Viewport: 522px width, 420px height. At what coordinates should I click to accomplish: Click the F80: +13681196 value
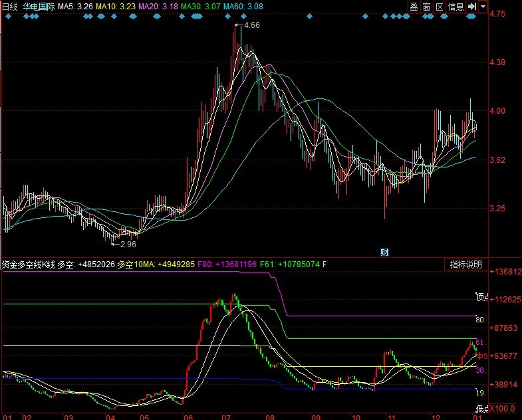(227, 264)
